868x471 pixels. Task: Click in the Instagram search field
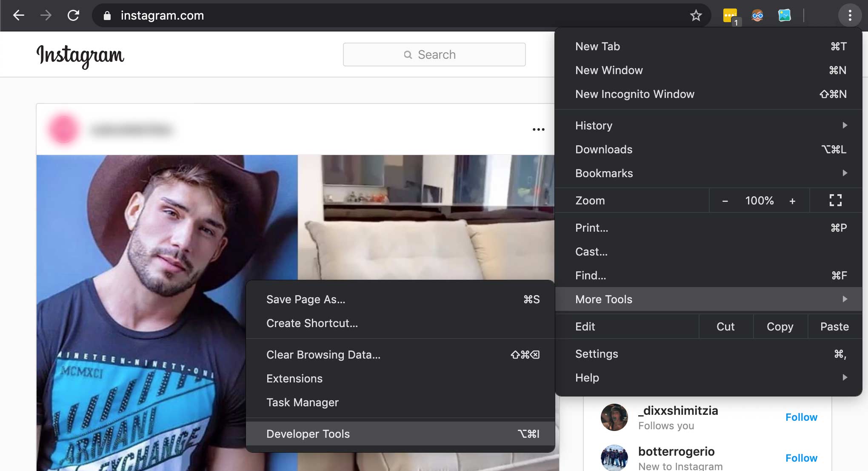tap(434, 55)
